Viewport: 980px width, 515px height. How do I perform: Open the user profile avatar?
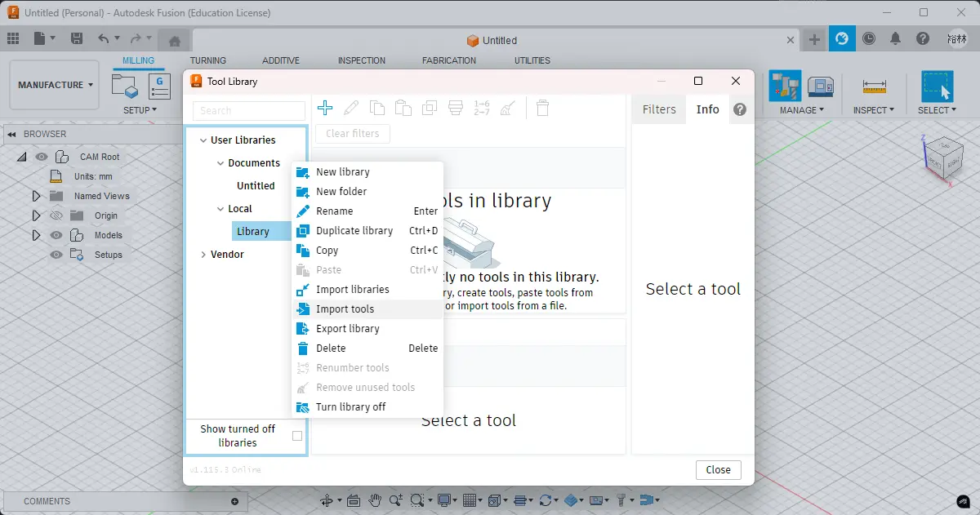pyautogui.click(x=957, y=38)
